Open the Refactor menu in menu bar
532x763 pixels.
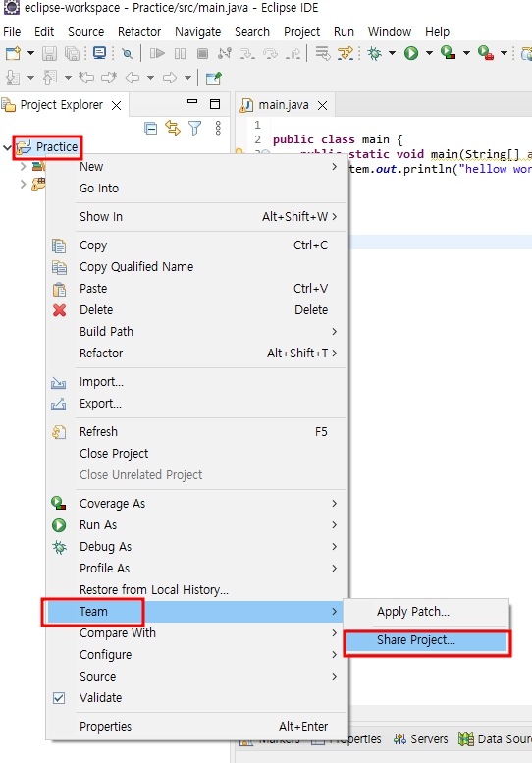point(139,32)
